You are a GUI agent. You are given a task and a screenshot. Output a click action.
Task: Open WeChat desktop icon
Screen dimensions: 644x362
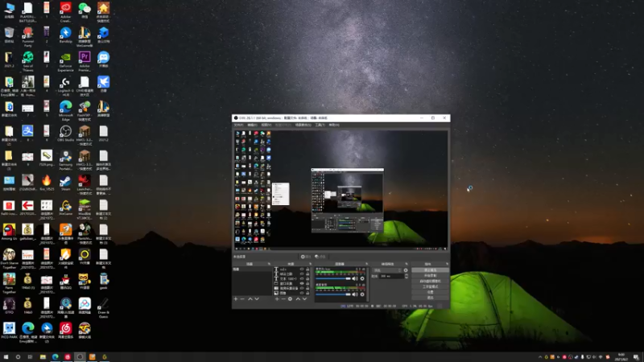(x=85, y=10)
